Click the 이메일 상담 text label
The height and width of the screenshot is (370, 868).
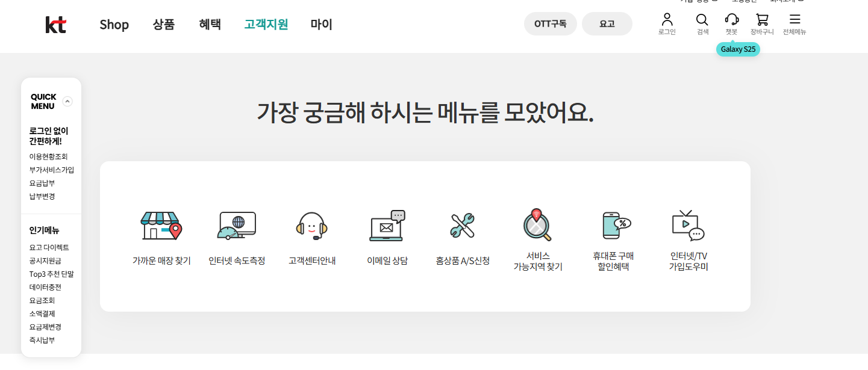(387, 261)
